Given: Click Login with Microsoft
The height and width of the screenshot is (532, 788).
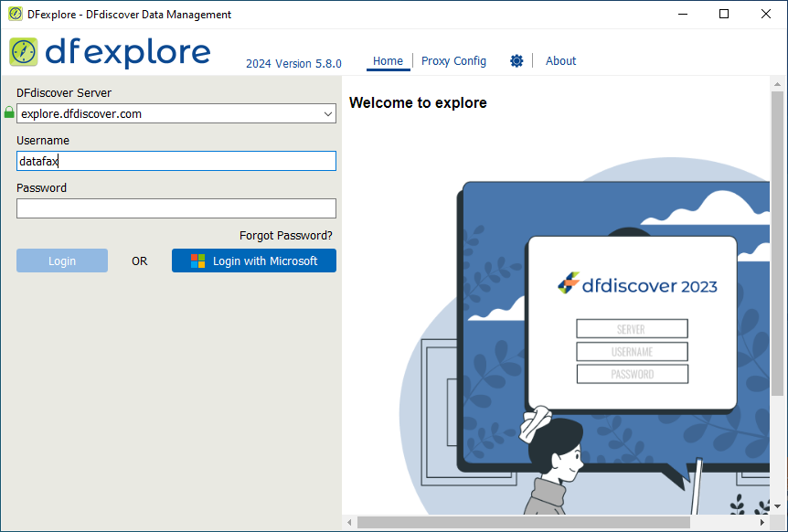Looking at the screenshot, I should (x=254, y=261).
